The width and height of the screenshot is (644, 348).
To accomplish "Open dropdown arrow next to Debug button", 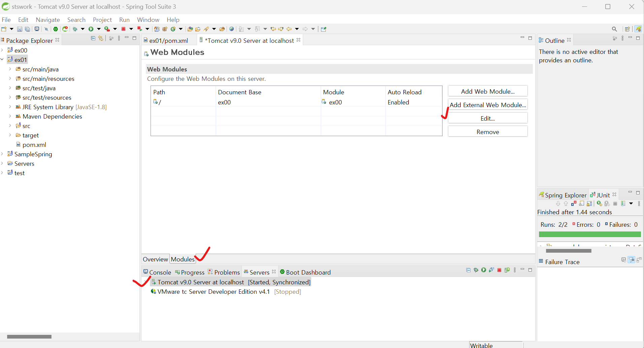I will (83, 29).
